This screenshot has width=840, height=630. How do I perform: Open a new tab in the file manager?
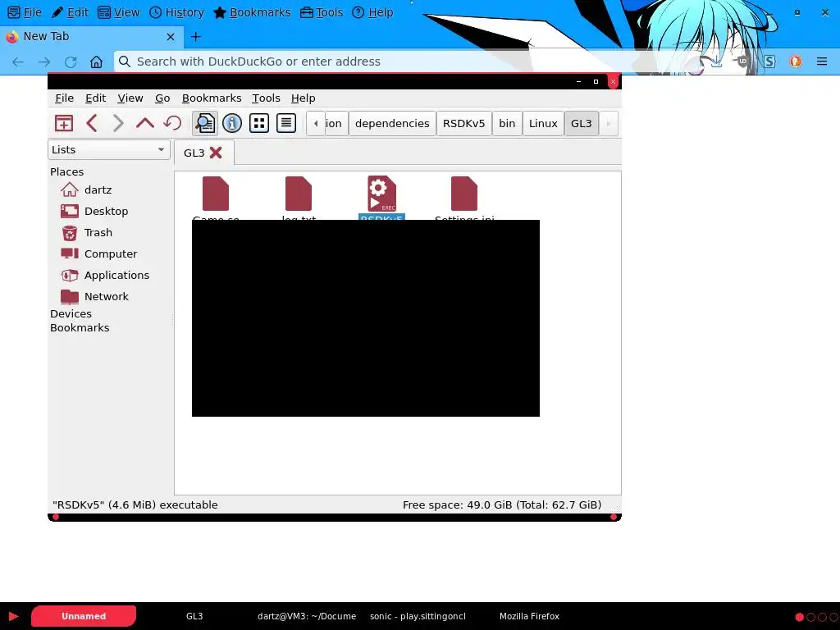tap(64, 123)
